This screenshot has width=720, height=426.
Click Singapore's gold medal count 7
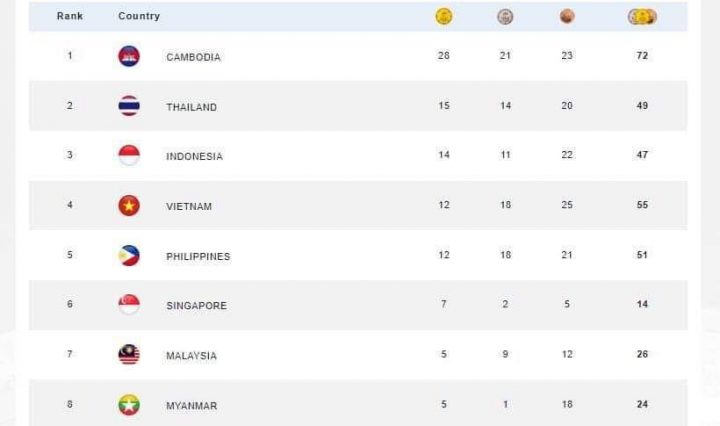coord(444,304)
